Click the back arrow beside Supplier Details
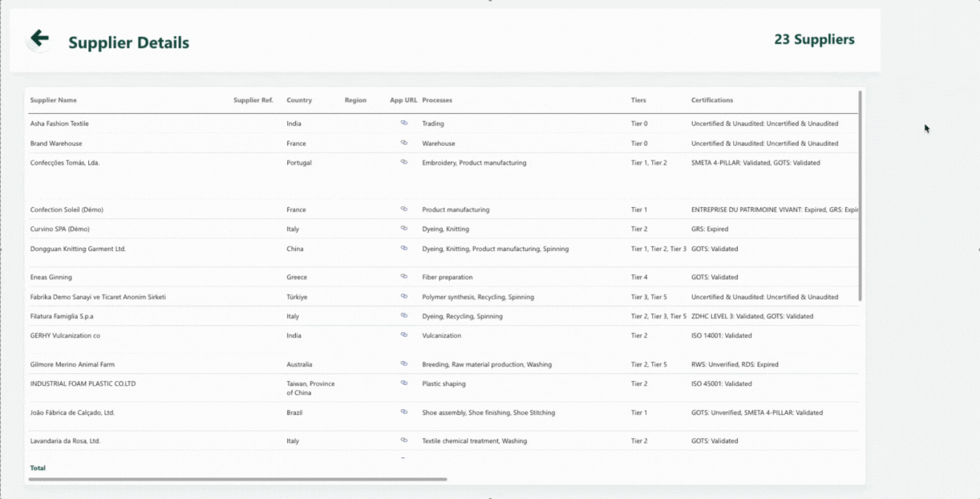 click(x=38, y=39)
